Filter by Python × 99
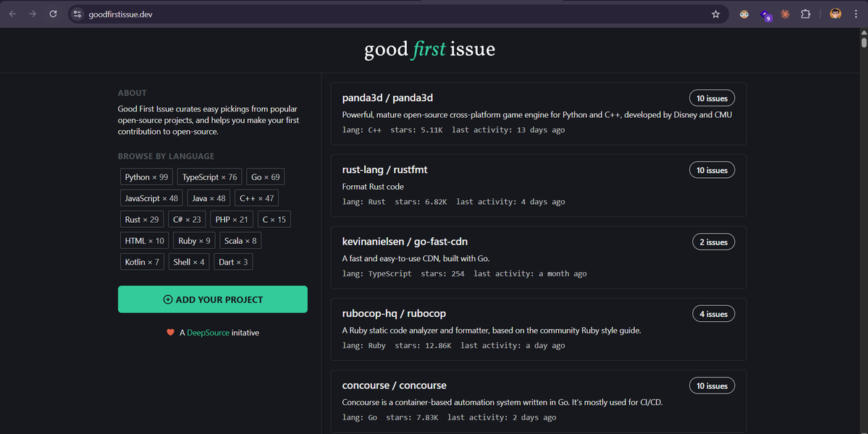868x434 pixels. [x=146, y=177]
